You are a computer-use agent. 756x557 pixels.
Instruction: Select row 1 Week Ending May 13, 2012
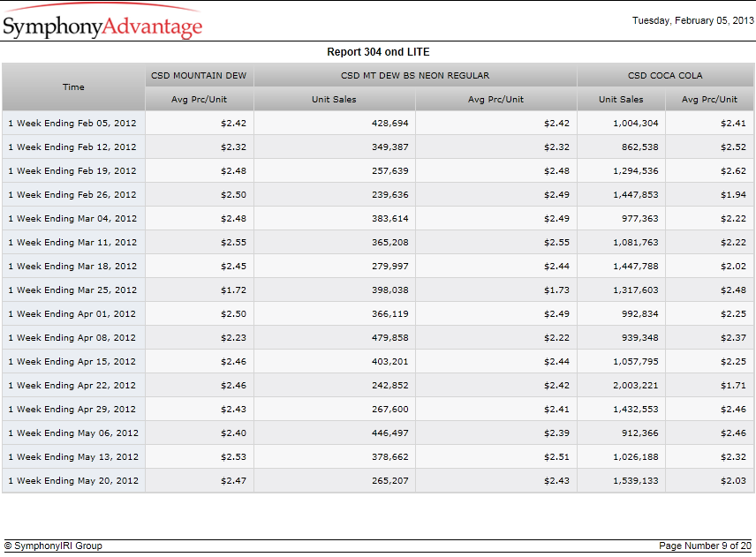[x=378, y=457]
